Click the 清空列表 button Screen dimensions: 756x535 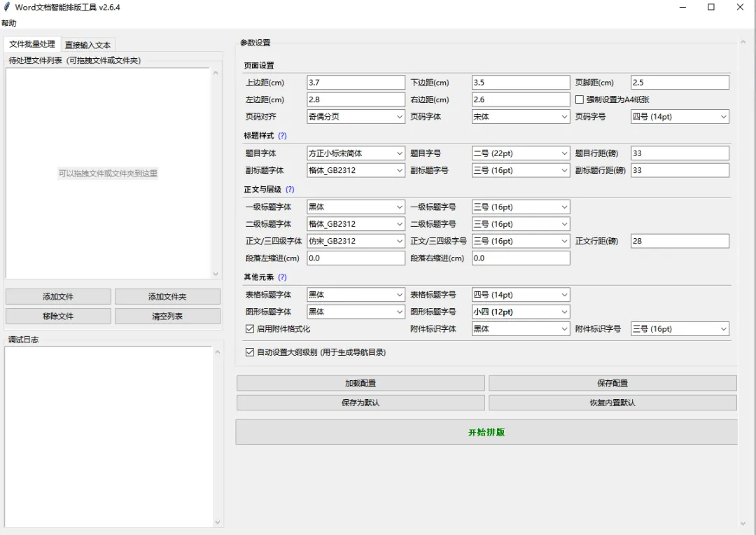(x=167, y=317)
